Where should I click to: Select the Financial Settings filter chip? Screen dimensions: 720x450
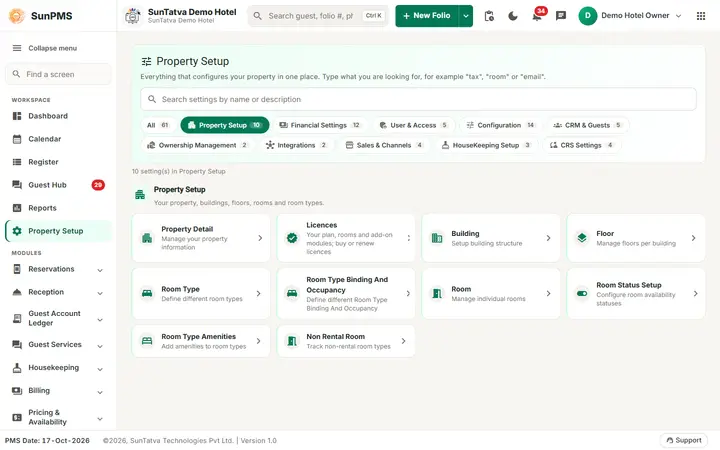320,125
